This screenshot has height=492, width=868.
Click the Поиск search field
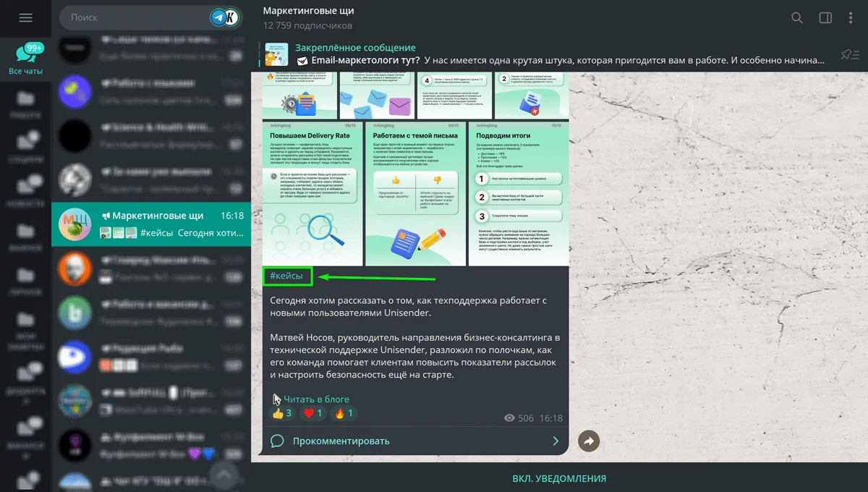(152, 17)
